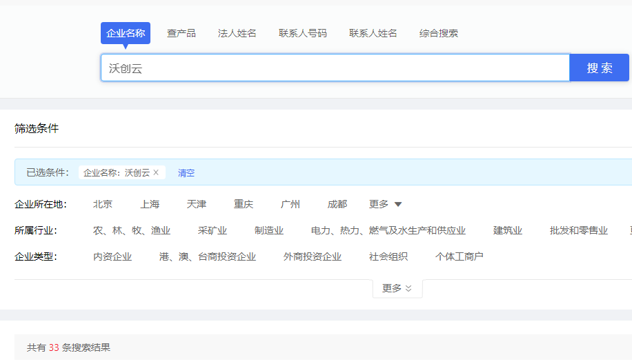Click 清空 to clear selected conditions

coord(186,173)
